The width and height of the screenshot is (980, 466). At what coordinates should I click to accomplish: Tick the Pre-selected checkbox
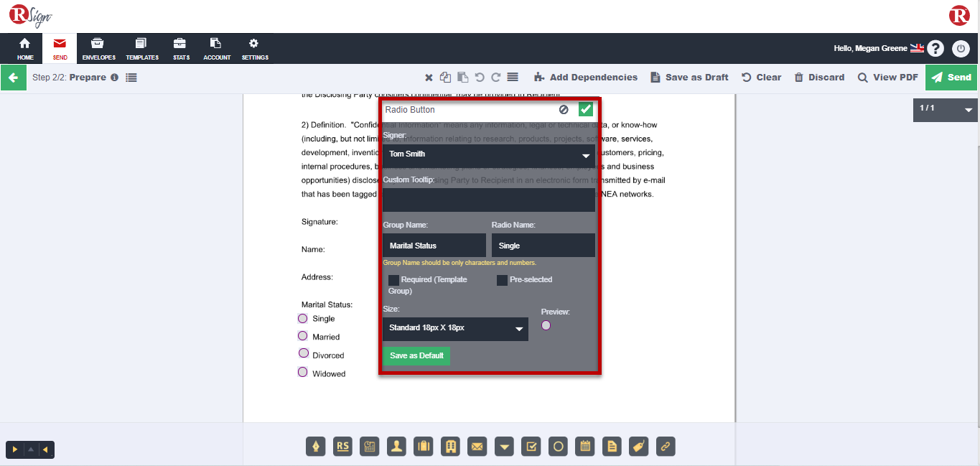[x=502, y=280]
